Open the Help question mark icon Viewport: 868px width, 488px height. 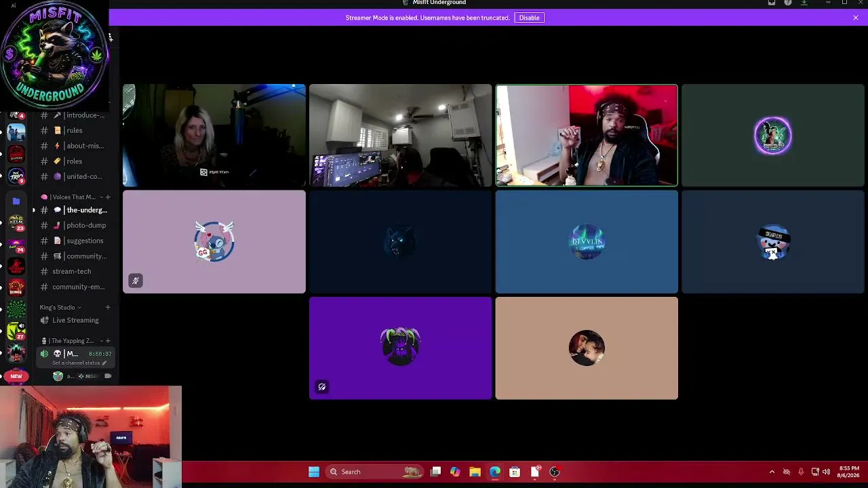788,3
